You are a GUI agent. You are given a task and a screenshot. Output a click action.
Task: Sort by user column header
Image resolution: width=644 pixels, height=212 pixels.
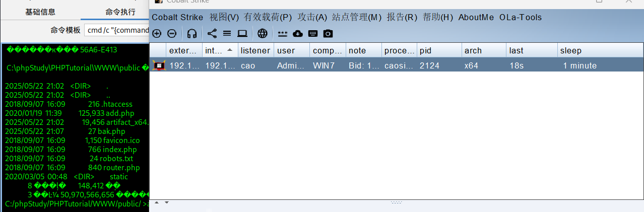(292, 50)
